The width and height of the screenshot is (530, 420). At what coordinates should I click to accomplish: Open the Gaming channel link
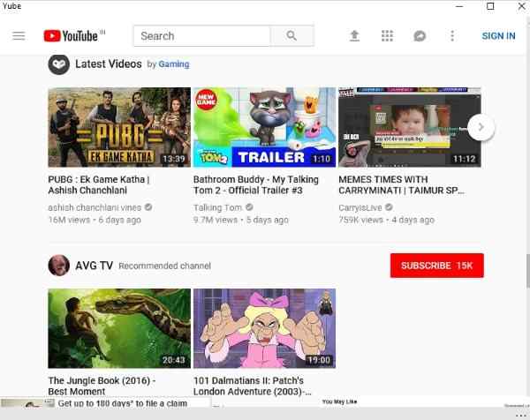click(174, 64)
